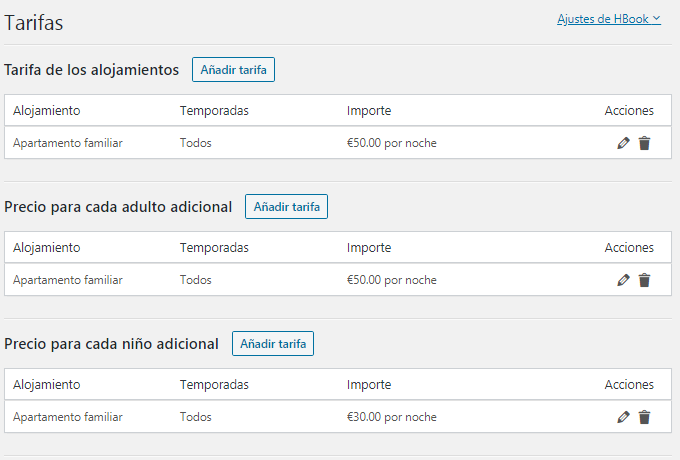Click the Importe header in the accommodation rates table

click(369, 111)
